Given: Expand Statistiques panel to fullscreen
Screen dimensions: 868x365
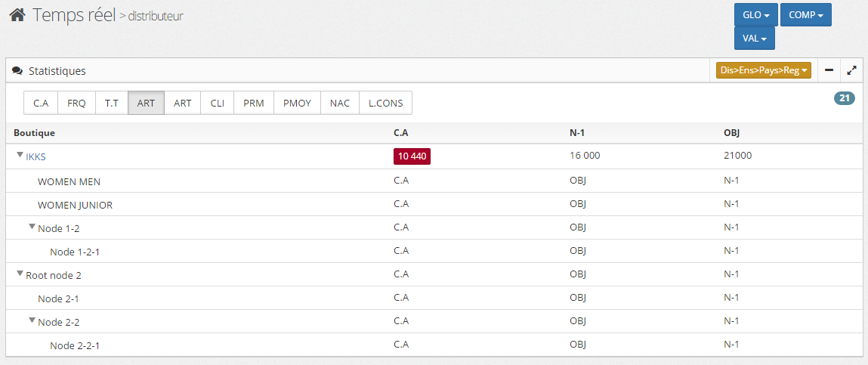Looking at the screenshot, I should point(851,70).
